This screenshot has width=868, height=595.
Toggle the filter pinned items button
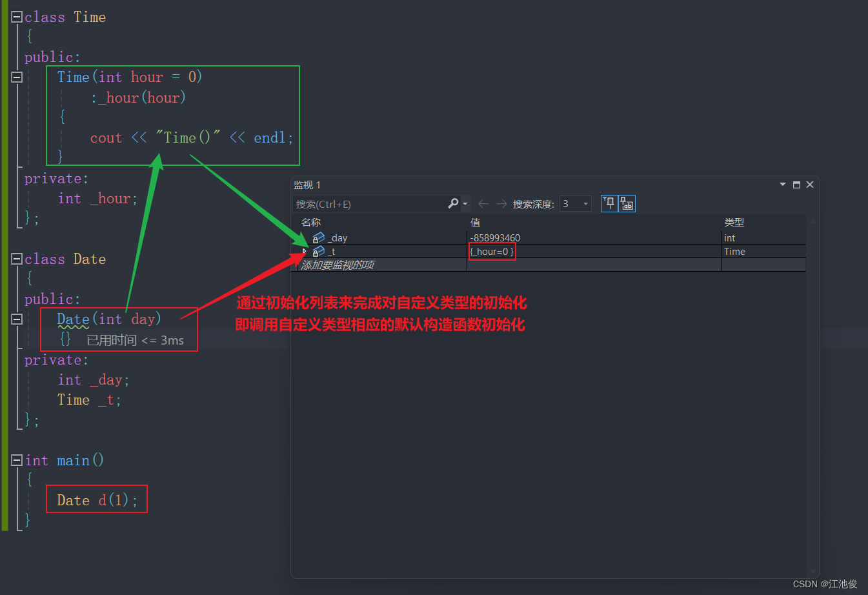(609, 203)
